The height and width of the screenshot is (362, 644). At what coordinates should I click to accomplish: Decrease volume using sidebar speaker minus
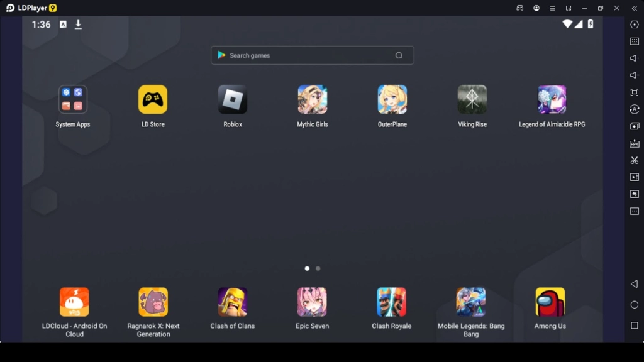pos(634,75)
